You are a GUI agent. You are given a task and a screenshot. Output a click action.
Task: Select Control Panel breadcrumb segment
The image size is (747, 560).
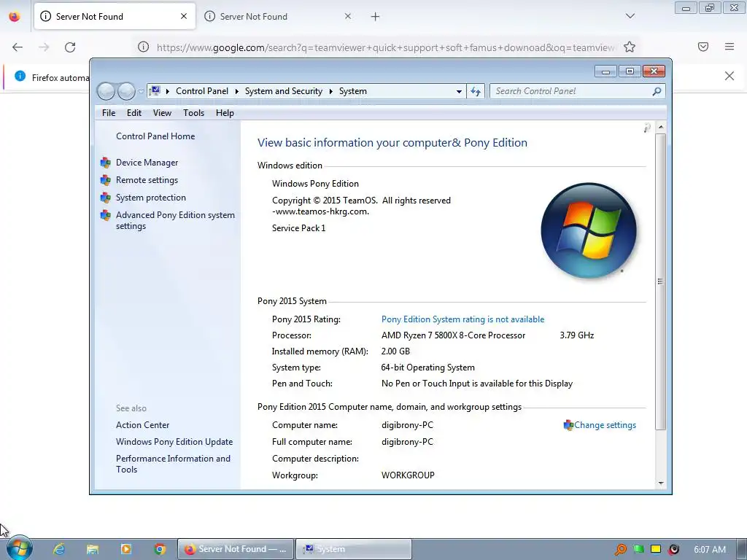coord(202,91)
